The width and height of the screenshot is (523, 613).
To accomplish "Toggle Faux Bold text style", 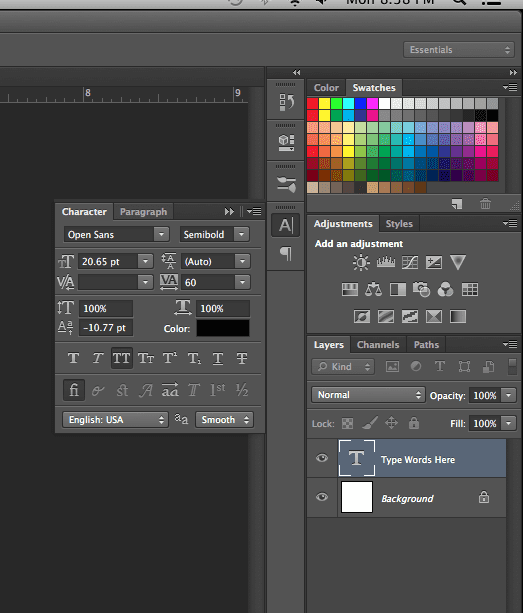I will click(x=73, y=358).
